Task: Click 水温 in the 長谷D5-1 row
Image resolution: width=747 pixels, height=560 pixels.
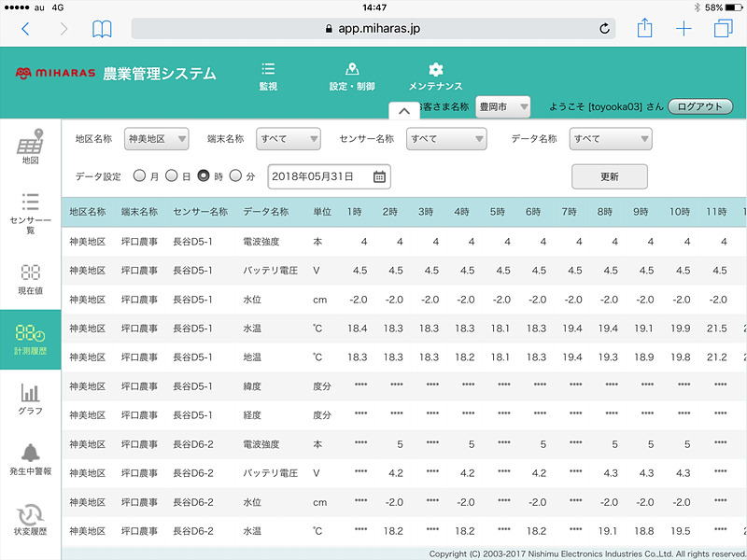Action: coord(252,329)
